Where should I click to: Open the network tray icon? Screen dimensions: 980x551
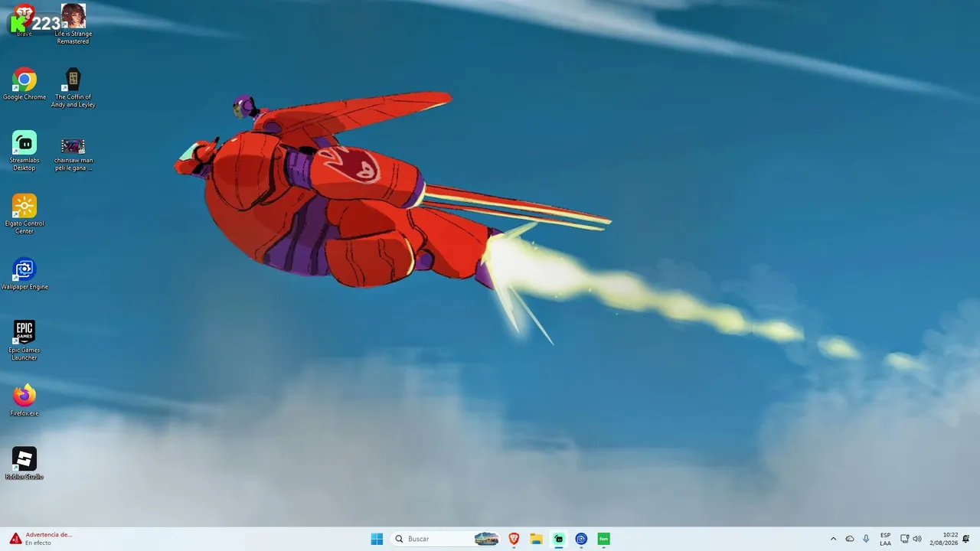point(904,539)
